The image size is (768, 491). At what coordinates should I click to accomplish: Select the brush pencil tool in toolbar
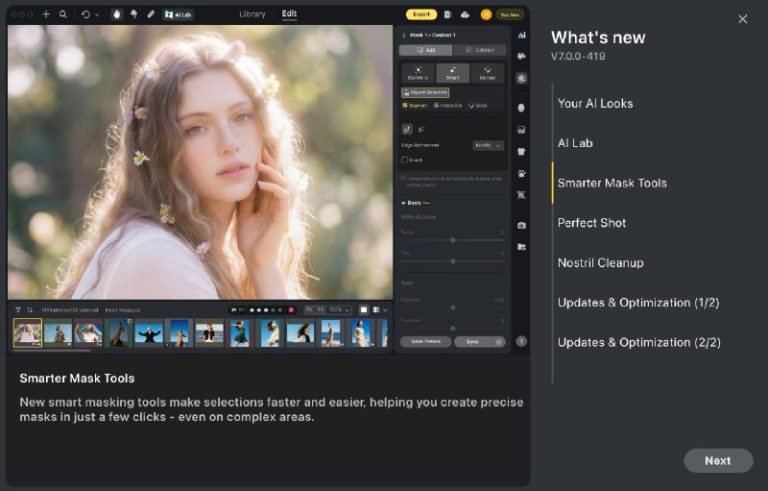point(151,14)
